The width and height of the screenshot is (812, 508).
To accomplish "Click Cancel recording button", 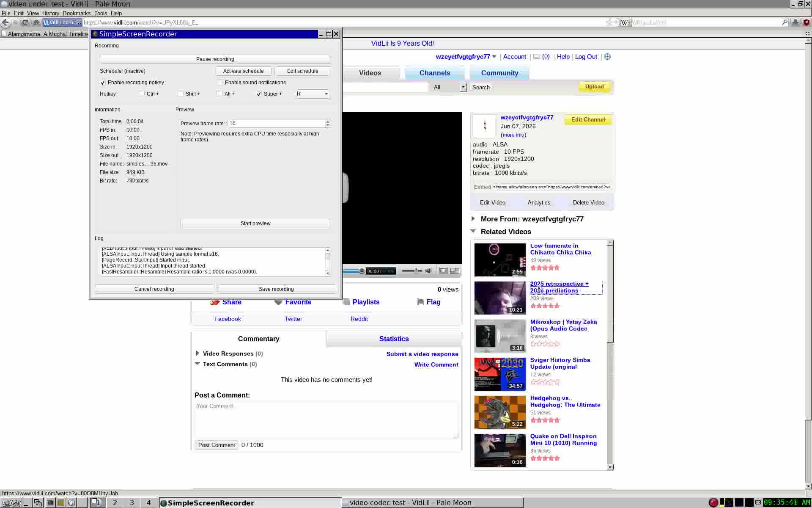I will pos(154,289).
